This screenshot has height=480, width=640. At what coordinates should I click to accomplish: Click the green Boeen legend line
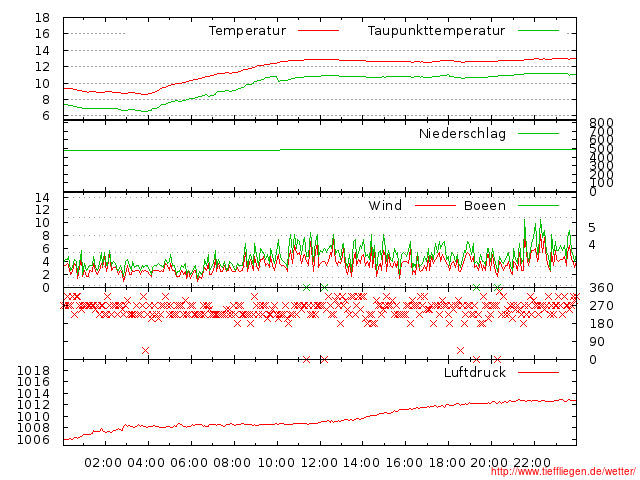(x=538, y=205)
